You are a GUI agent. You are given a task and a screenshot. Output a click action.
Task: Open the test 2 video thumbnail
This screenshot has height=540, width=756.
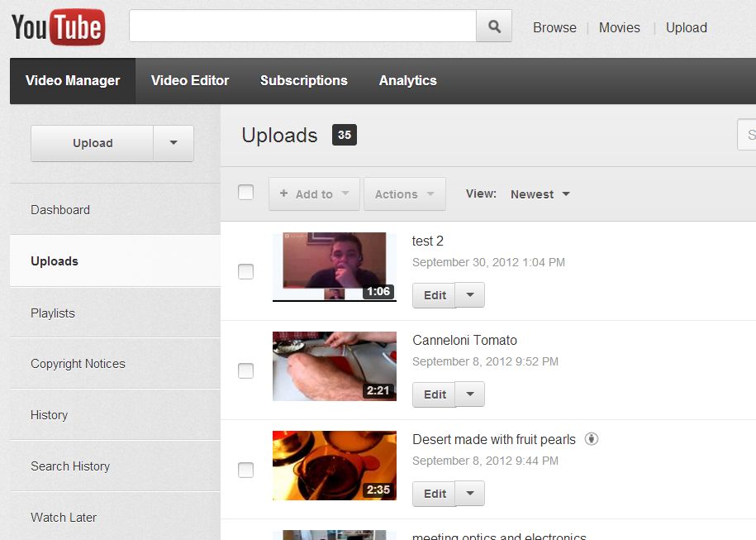[x=334, y=267]
